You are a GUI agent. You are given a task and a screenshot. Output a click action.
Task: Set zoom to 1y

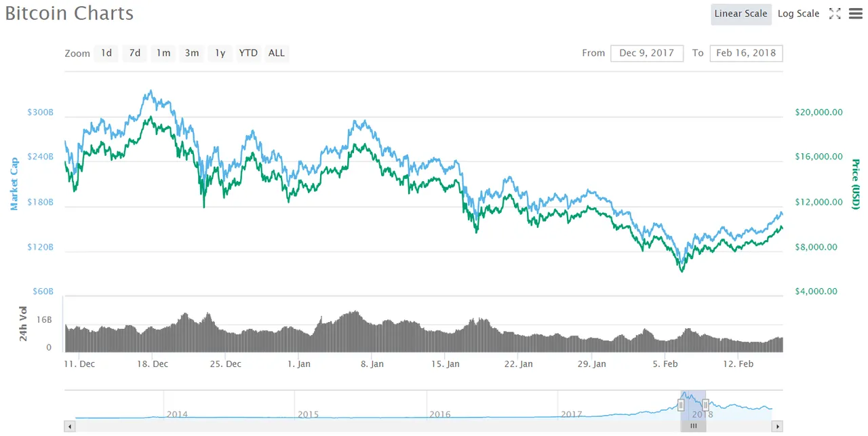tap(220, 53)
